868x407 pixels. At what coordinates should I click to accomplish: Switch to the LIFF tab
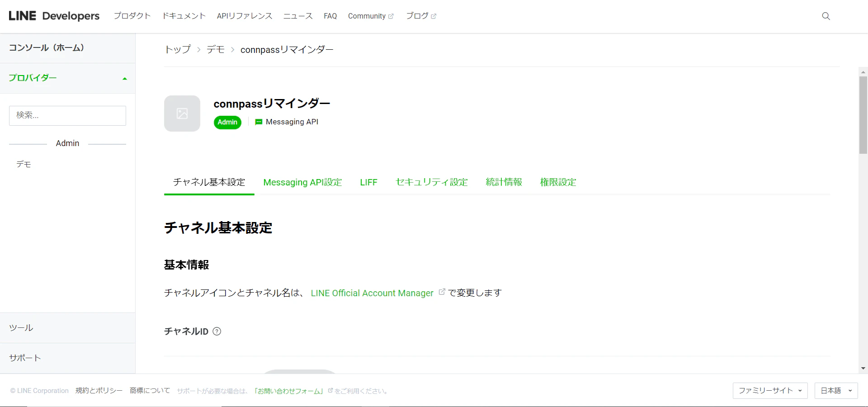pyautogui.click(x=368, y=182)
